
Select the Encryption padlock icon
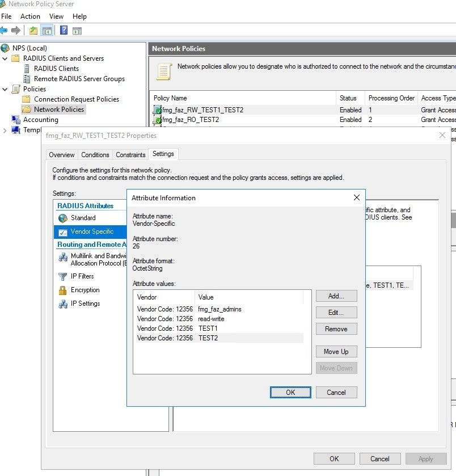(62, 290)
